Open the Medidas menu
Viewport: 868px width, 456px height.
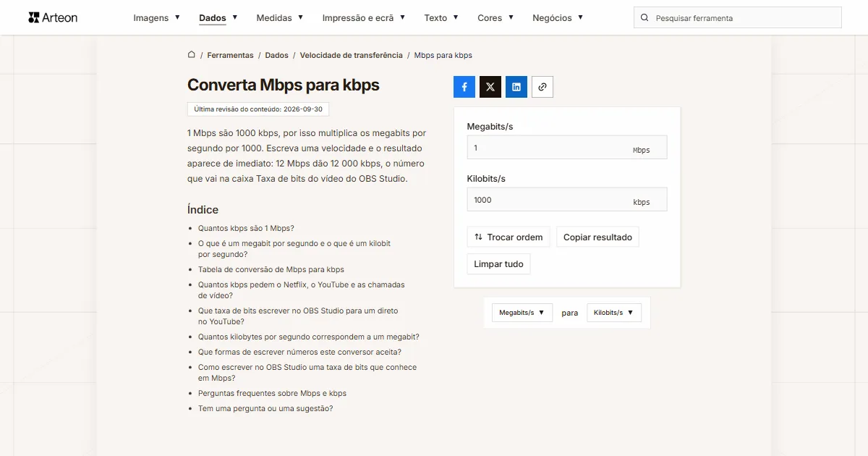pyautogui.click(x=280, y=17)
